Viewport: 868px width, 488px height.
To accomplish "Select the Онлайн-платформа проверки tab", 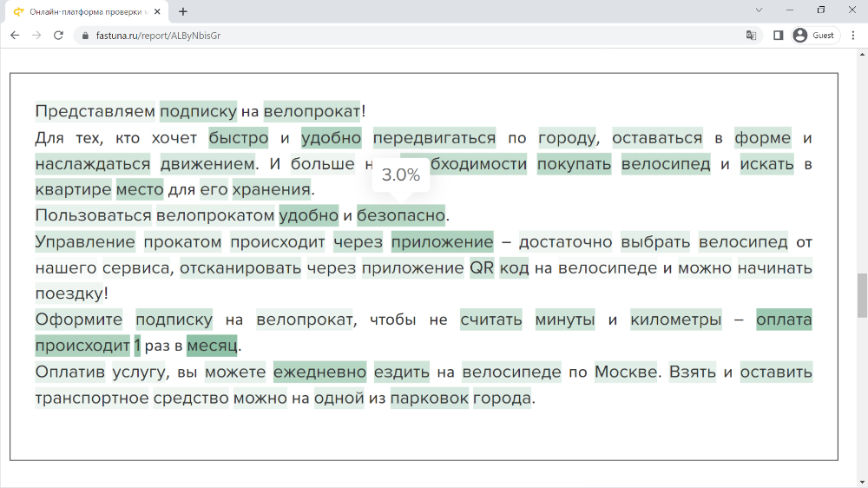I will 89,11.
